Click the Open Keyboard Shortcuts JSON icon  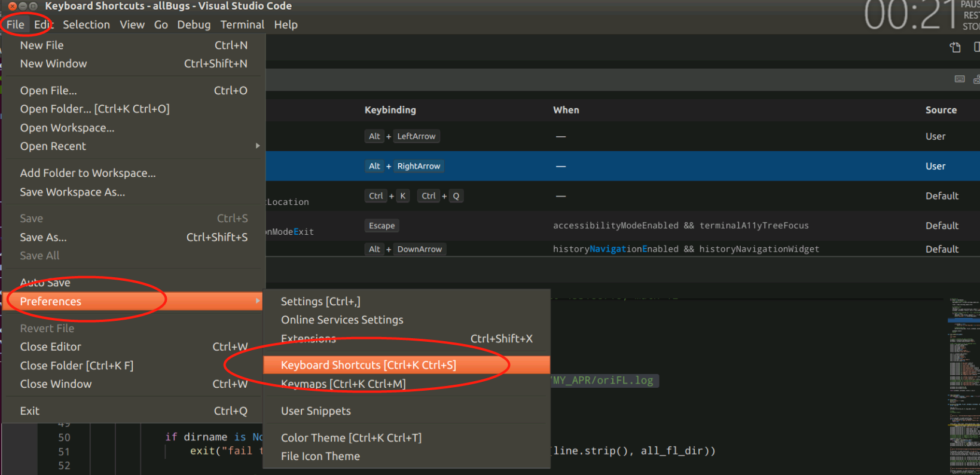955,47
